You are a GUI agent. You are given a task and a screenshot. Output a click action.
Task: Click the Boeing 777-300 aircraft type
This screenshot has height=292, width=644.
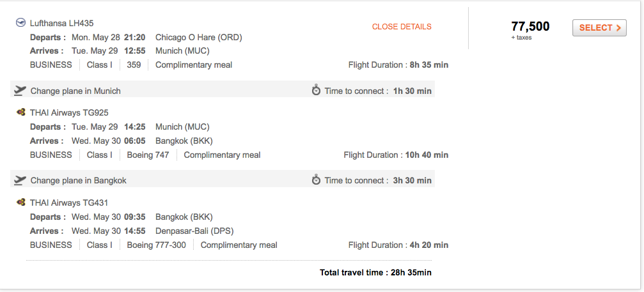coord(156,245)
